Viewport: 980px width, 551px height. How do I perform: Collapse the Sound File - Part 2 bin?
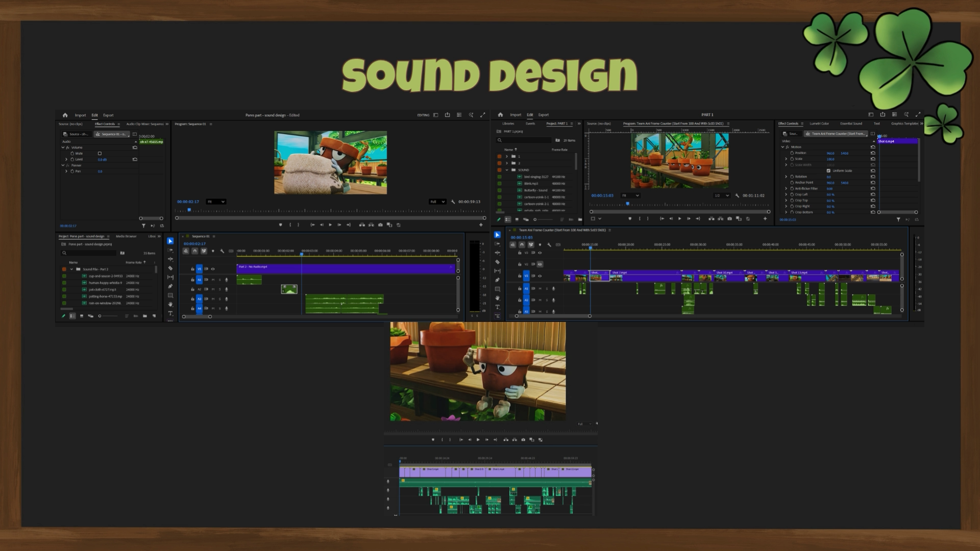click(71, 269)
